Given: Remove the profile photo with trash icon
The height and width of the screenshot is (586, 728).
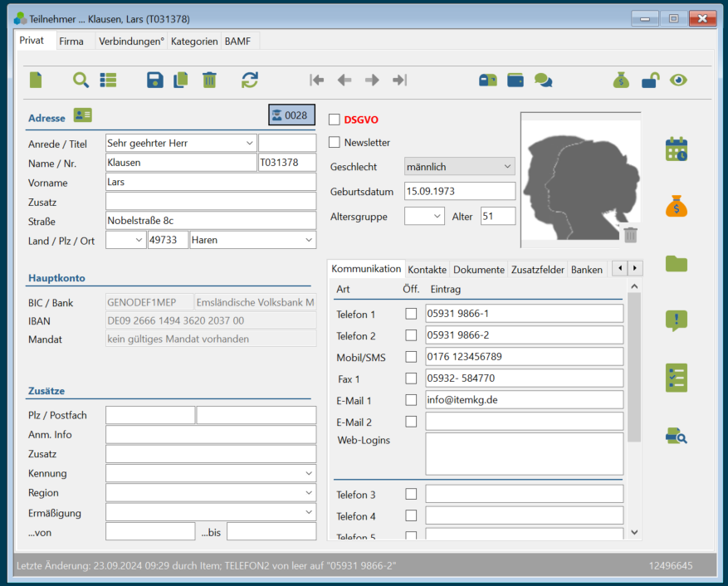Looking at the screenshot, I should (630, 235).
